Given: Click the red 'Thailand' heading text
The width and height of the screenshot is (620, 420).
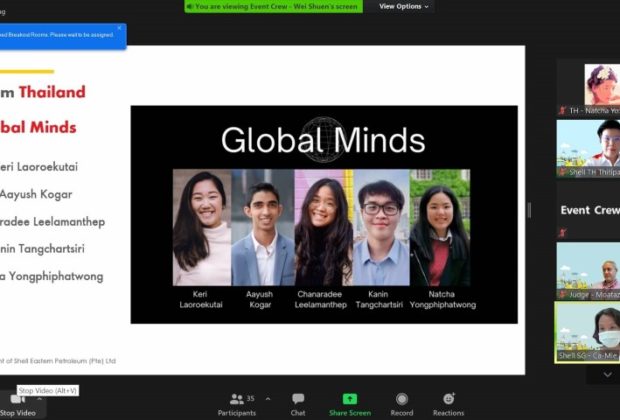Looking at the screenshot, I should click(52, 92).
